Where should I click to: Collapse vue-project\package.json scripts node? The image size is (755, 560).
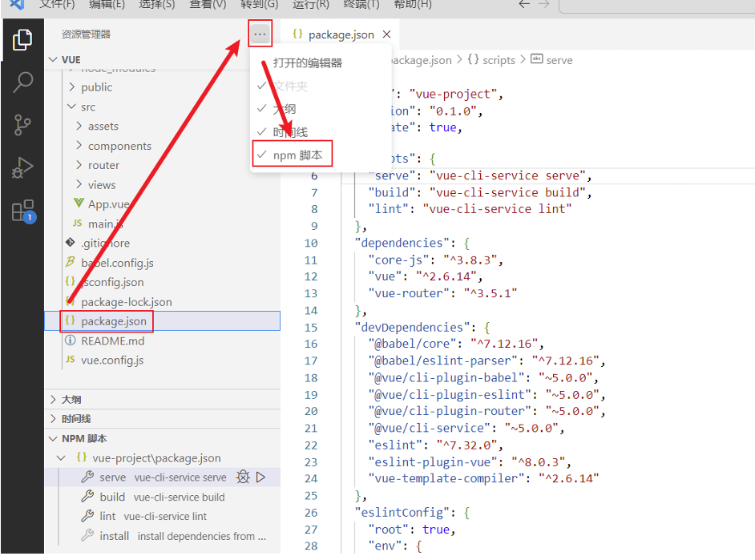(61, 457)
